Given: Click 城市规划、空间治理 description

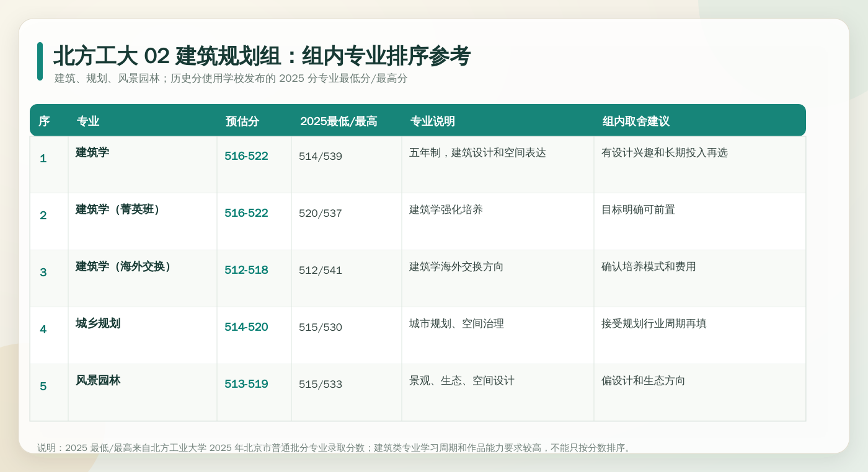Looking at the screenshot, I should click(x=456, y=323).
